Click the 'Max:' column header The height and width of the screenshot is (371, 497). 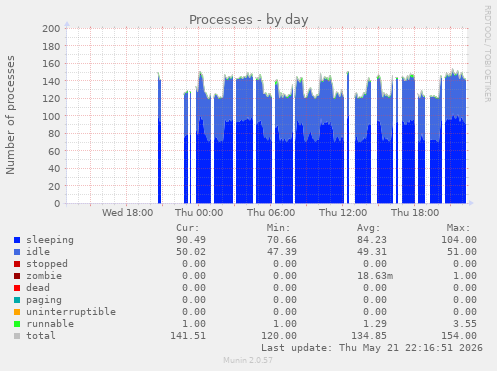(458, 228)
